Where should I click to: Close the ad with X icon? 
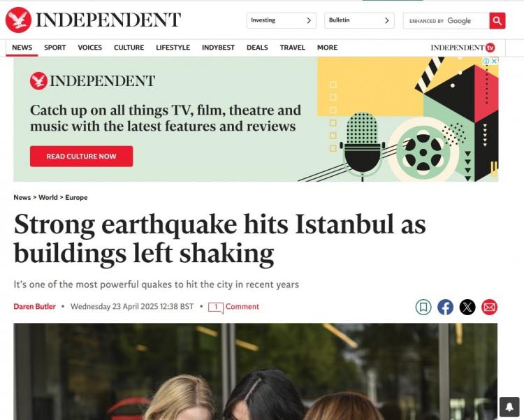click(494, 61)
